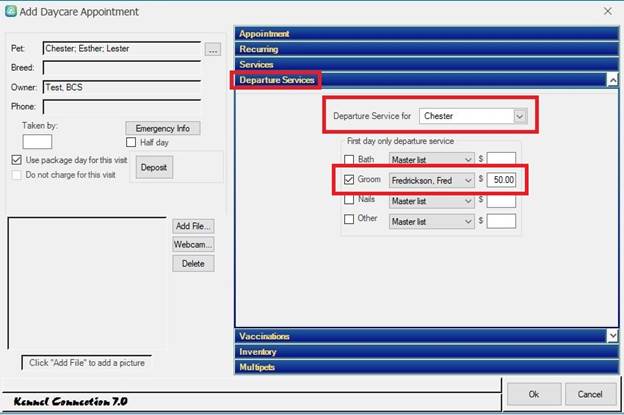Toggle Do not charge for this visit

coord(16,175)
